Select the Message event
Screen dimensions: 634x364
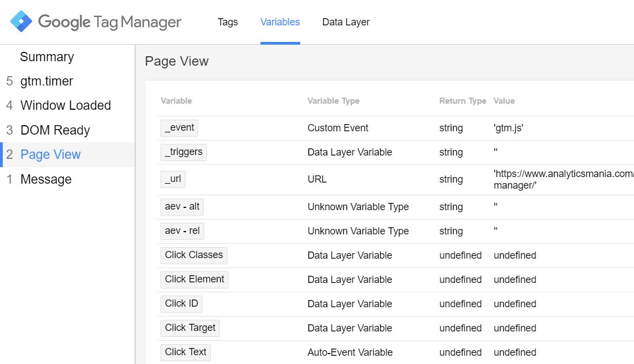(x=46, y=179)
